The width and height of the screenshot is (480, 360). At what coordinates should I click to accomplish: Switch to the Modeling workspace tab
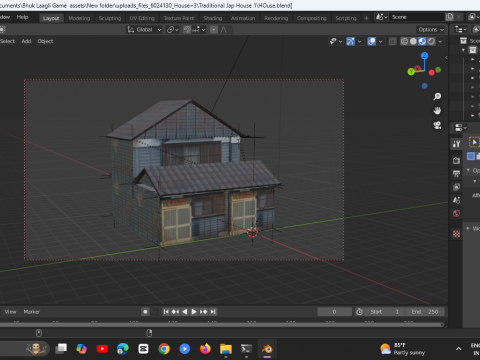tap(79, 18)
